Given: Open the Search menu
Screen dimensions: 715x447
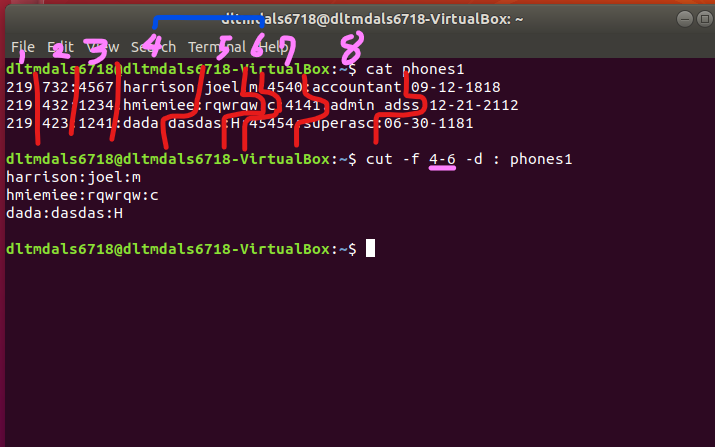Looking at the screenshot, I should [x=153, y=47].
